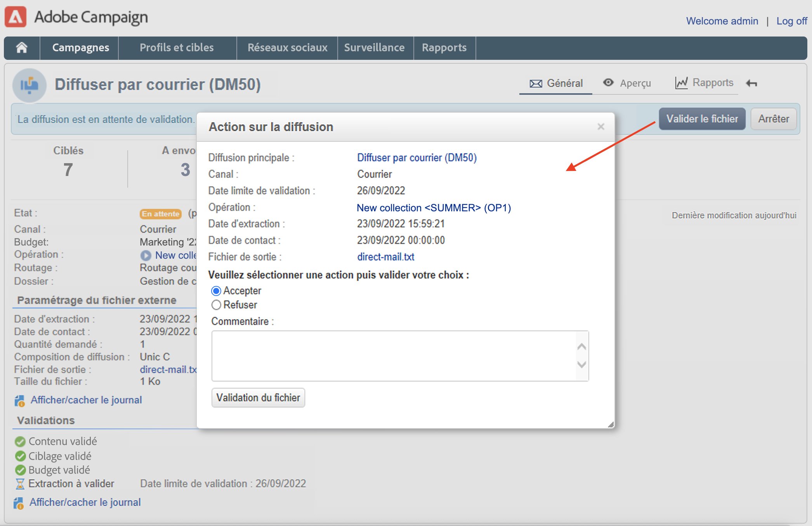The height and width of the screenshot is (526, 812).
Task: Click the play icon next to Opération
Action: click(x=146, y=255)
